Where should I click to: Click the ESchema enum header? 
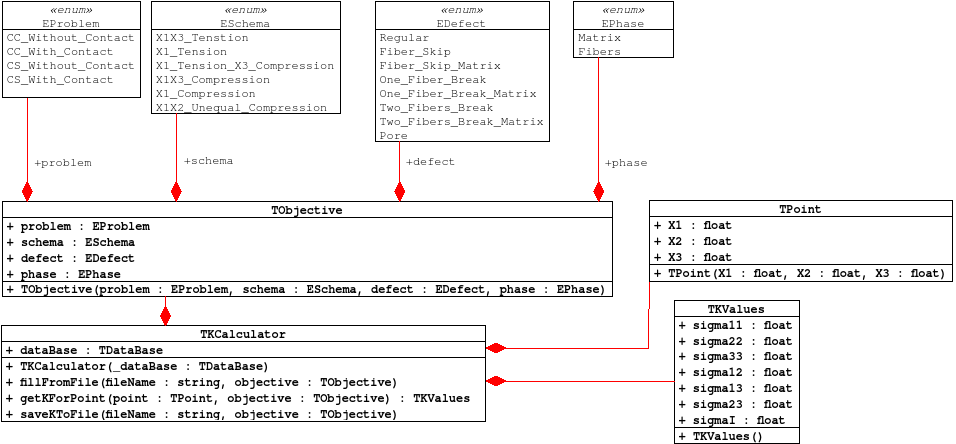click(245, 22)
